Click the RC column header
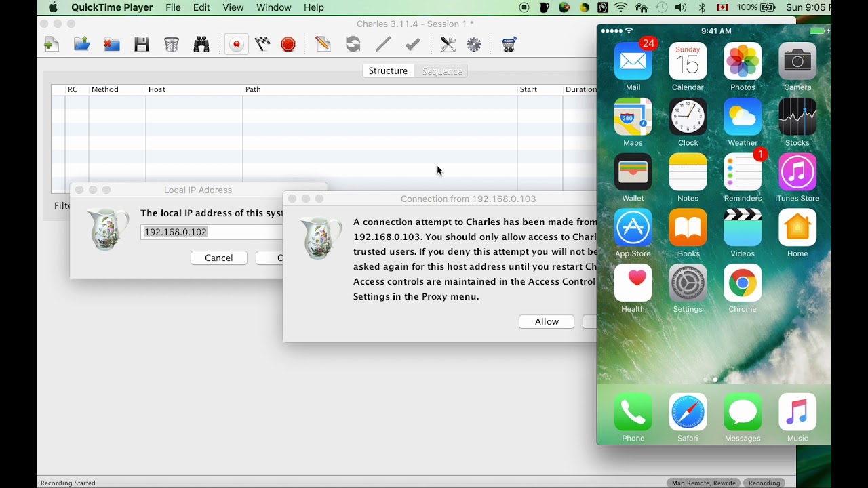This screenshot has width=868, height=488. (x=73, y=89)
